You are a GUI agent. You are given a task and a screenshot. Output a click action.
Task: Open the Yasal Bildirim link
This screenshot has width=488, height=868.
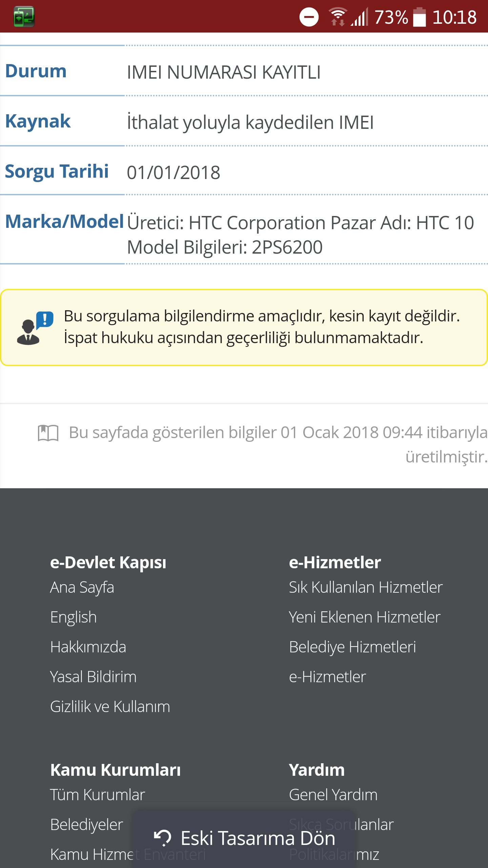pyautogui.click(x=93, y=677)
